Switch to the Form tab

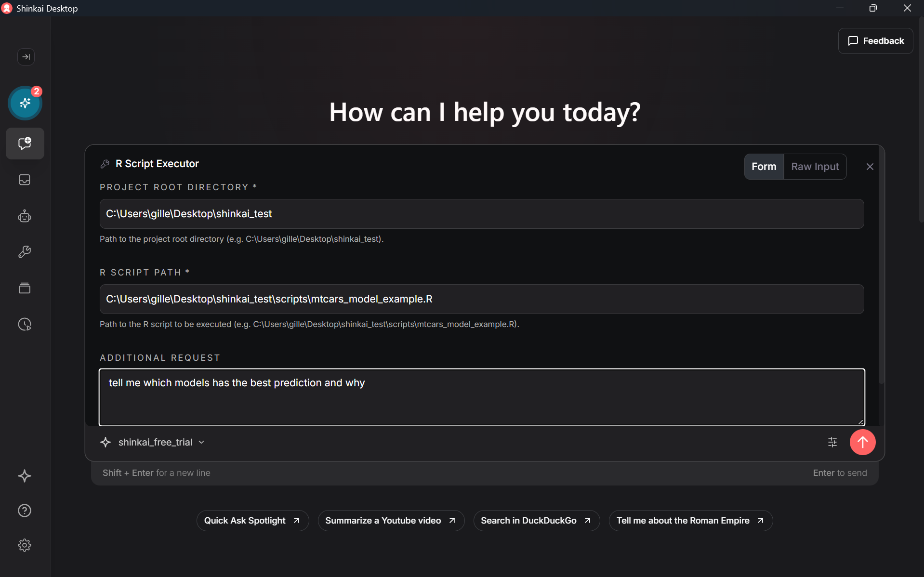point(764,167)
